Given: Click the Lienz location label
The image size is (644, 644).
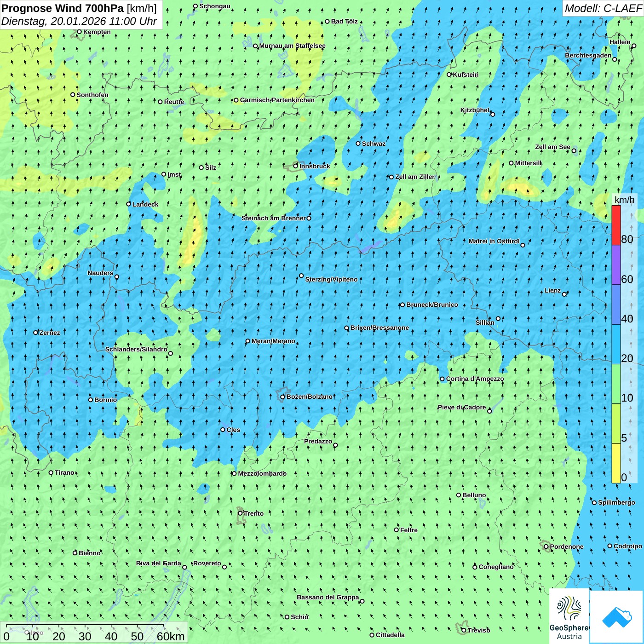Looking at the screenshot, I should pos(552,290).
